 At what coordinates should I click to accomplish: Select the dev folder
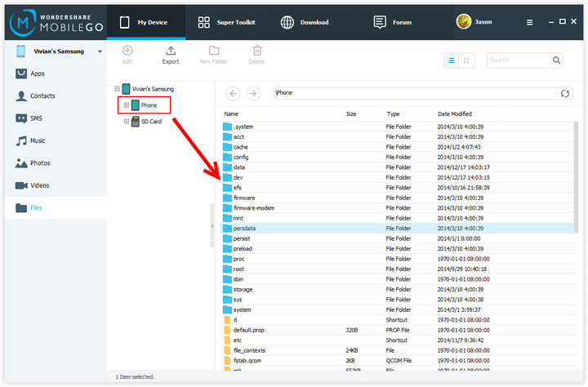pyautogui.click(x=397, y=177)
